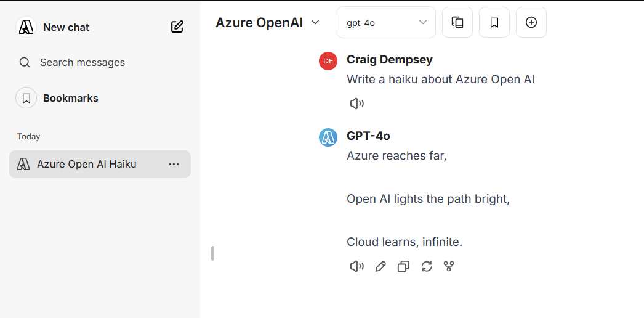The height and width of the screenshot is (318, 644).
Task: Regenerate the GPT-4o response
Action: (427, 267)
